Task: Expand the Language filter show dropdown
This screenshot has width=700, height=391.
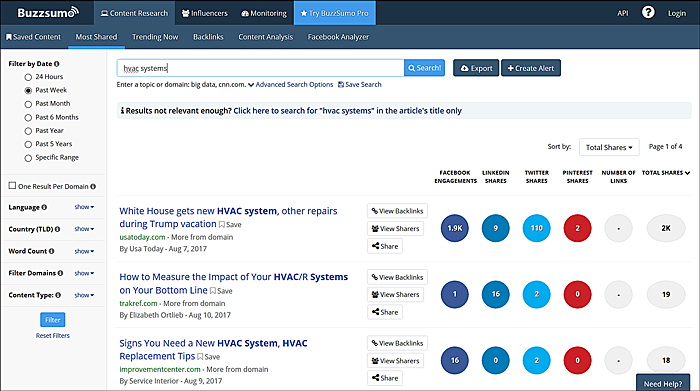Action: (84, 207)
